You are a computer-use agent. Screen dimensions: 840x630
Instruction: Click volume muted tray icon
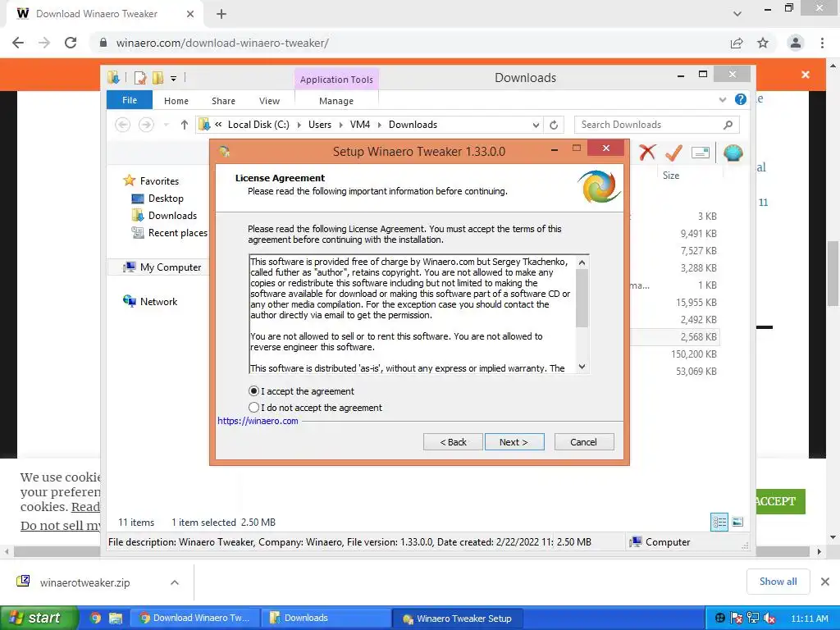(769, 619)
